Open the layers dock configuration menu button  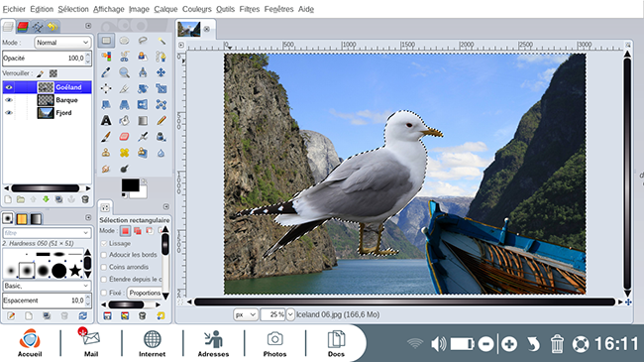click(88, 26)
